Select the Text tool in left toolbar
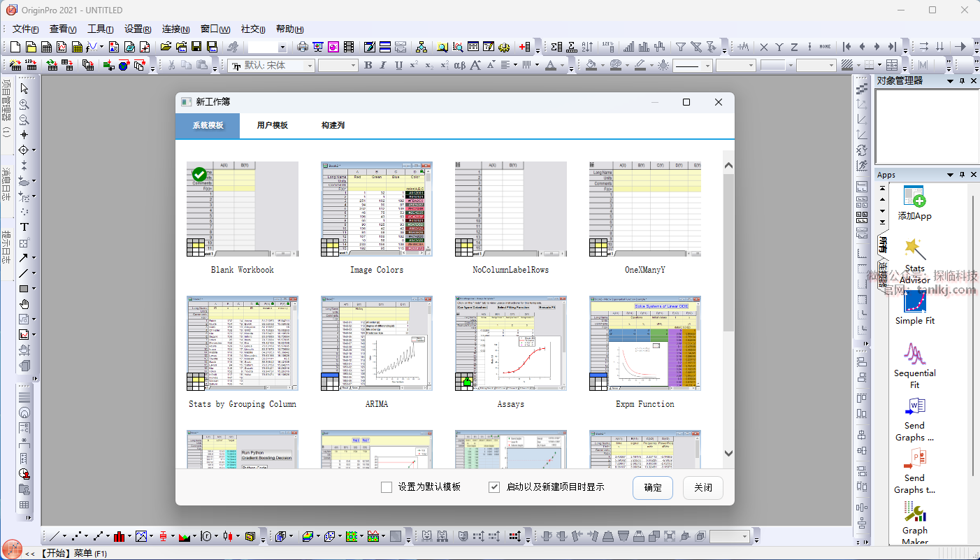Screen dimensions: 980x560 pos(24,227)
